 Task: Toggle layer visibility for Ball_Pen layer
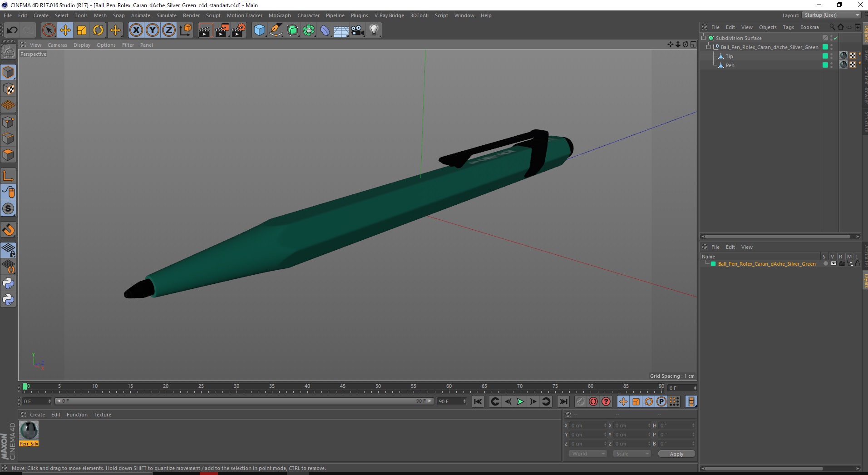pyautogui.click(x=833, y=264)
